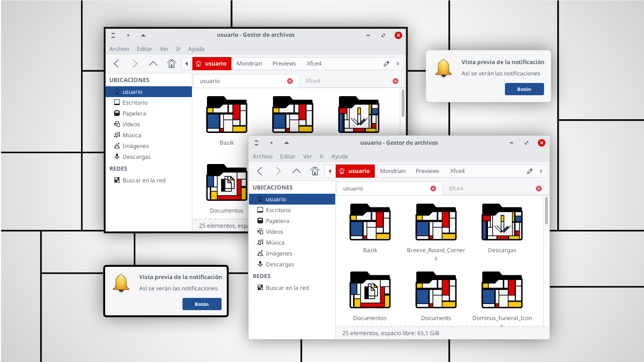The width and height of the screenshot is (644, 362).
Task: Open Editar menu in front window
Action: (x=288, y=156)
